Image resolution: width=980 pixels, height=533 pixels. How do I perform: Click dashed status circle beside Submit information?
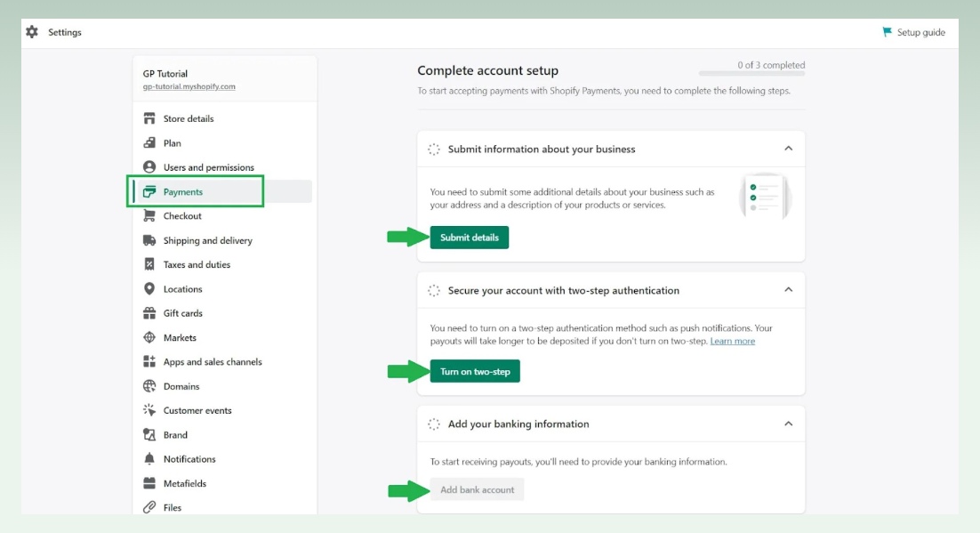click(434, 149)
